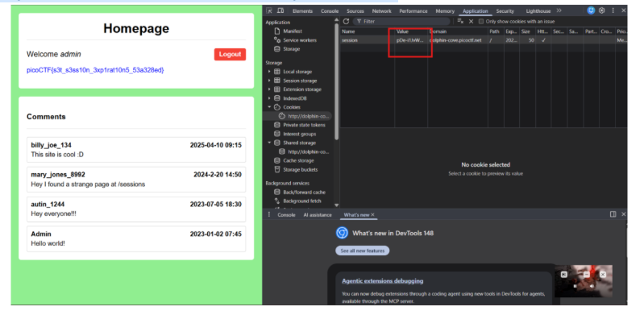The image size is (644, 315).
Task: Pause the picture-in-picture video thumbnail
Action: point(575,286)
